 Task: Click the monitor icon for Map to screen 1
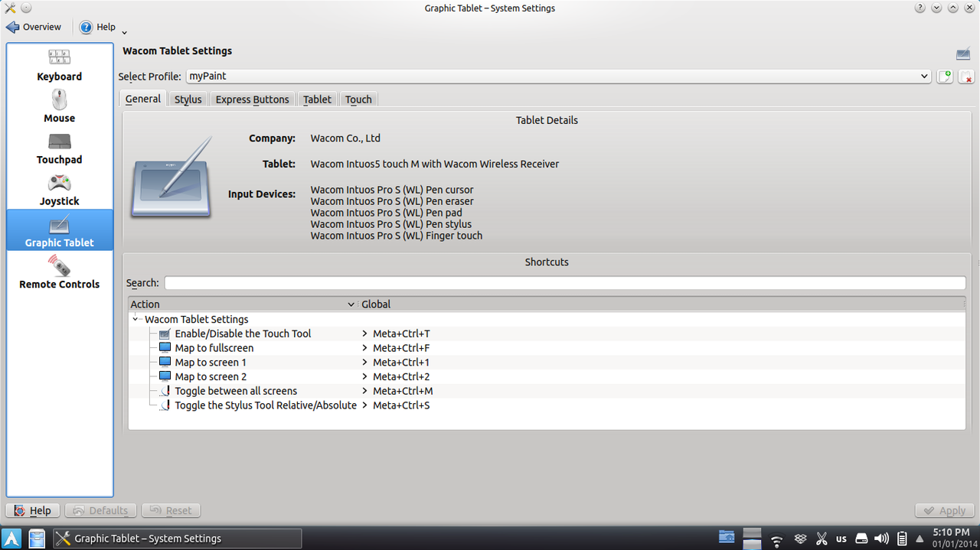click(165, 363)
